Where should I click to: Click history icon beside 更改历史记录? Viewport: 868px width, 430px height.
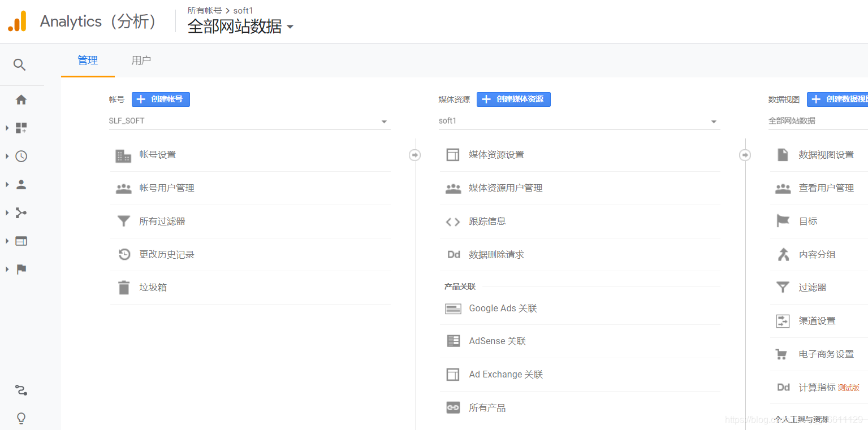pos(124,254)
